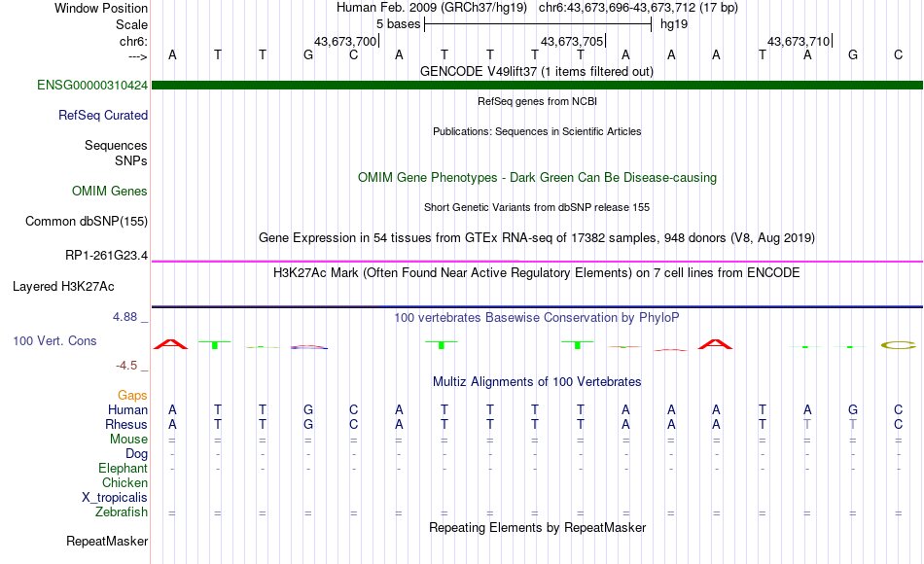
Task: Click the Scale label
Action: (132, 24)
